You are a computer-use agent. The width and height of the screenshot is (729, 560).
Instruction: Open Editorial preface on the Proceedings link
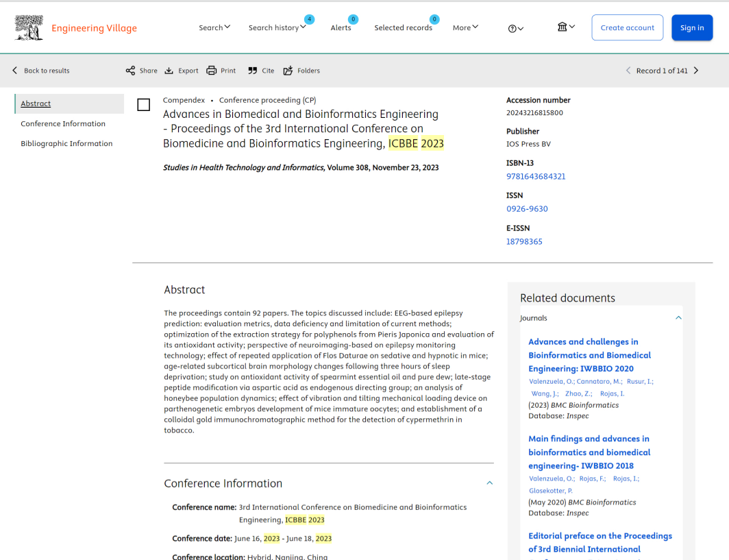tap(600, 542)
